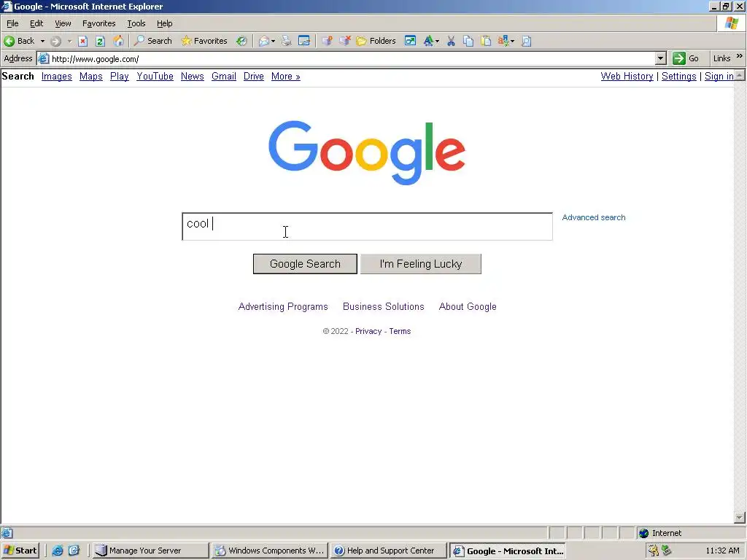
Task: Open the More » link
Action: pos(286,76)
